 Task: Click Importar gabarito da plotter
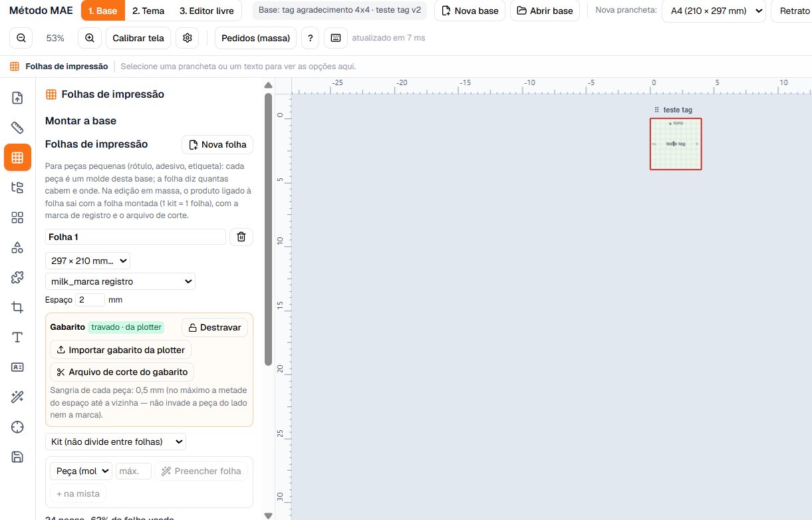tap(121, 350)
